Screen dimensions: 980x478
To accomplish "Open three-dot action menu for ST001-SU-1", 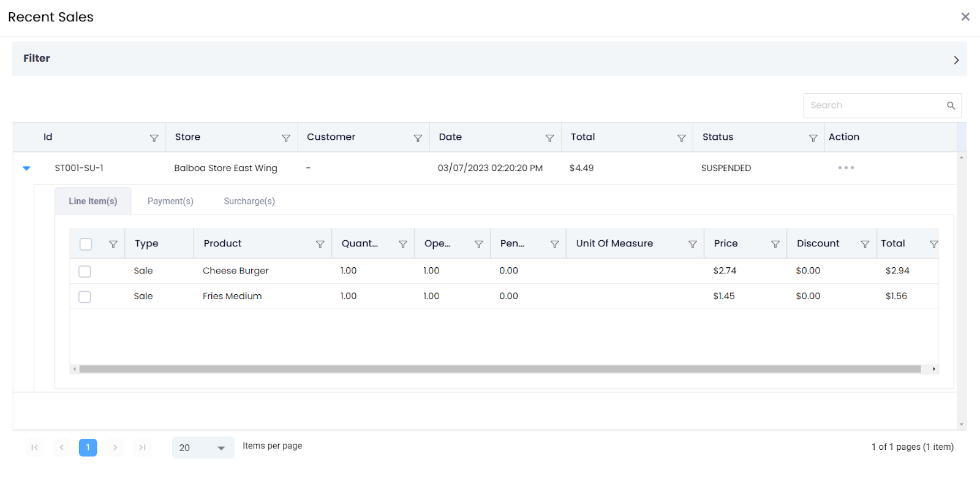I will 846,168.
